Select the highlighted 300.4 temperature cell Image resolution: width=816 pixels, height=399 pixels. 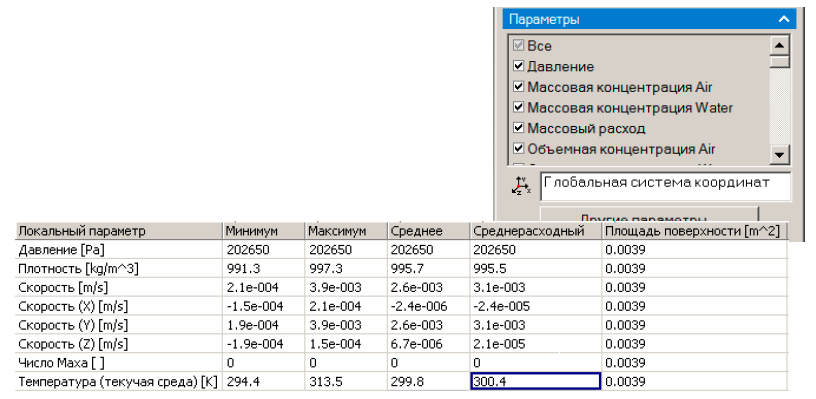[536, 381]
